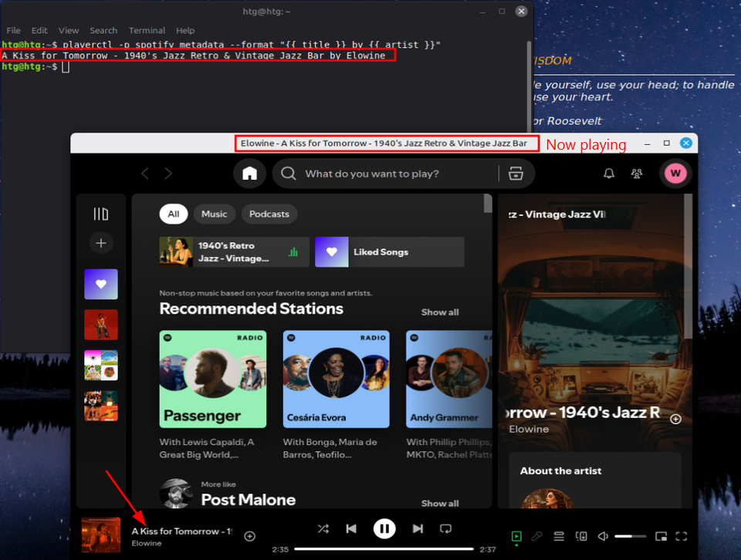Click the search field 'What do you want to play?'
Viewport: 741px width, 560px height.
coord(372,174)
